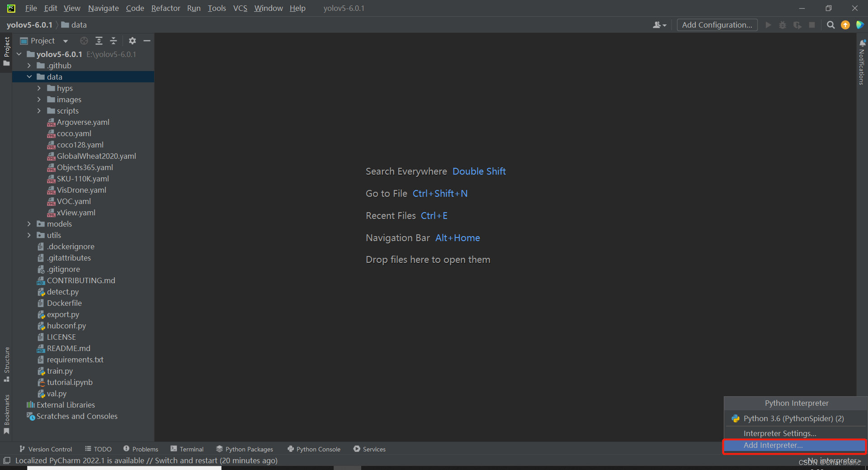This screenshot has height=470, width=868.
Task: Open the Problems tool window
Action: (141, 449)
